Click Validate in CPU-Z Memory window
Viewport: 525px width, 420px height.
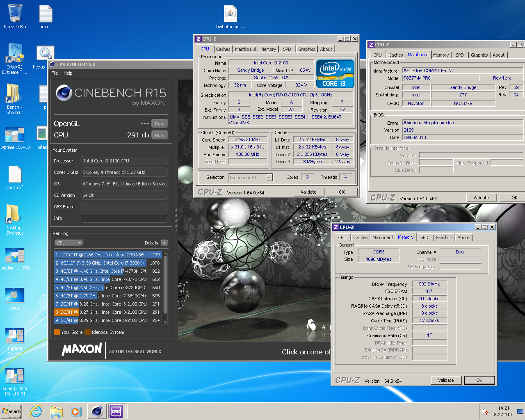446,380
